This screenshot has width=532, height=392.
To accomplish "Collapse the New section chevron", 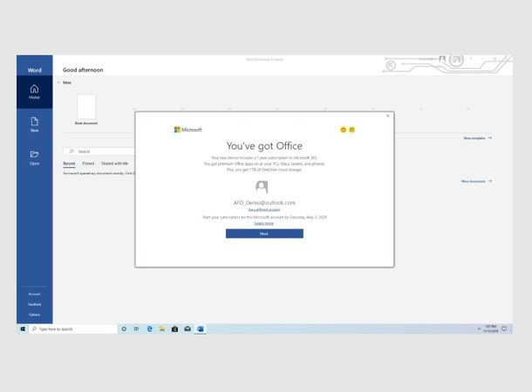I will coord(59,83).
